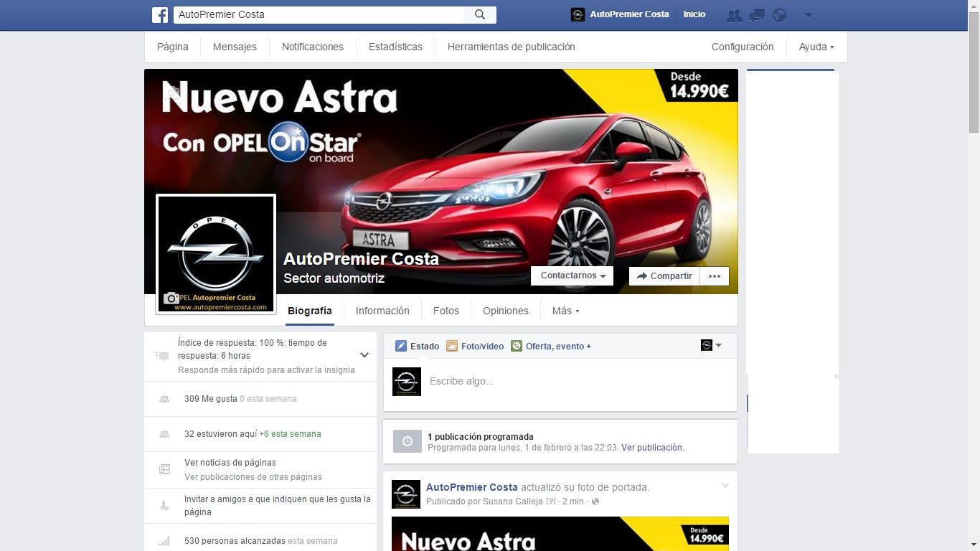This screenshot has width=980, height=551.
Task: Select the Biografía tab
Action: pyautogui.click(x=310, y=311)
